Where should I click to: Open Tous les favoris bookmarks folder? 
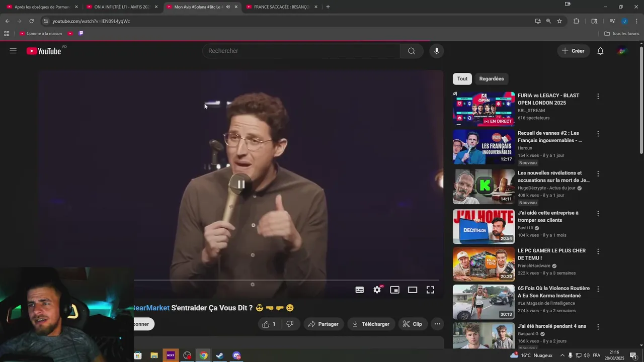pos(621,34)
